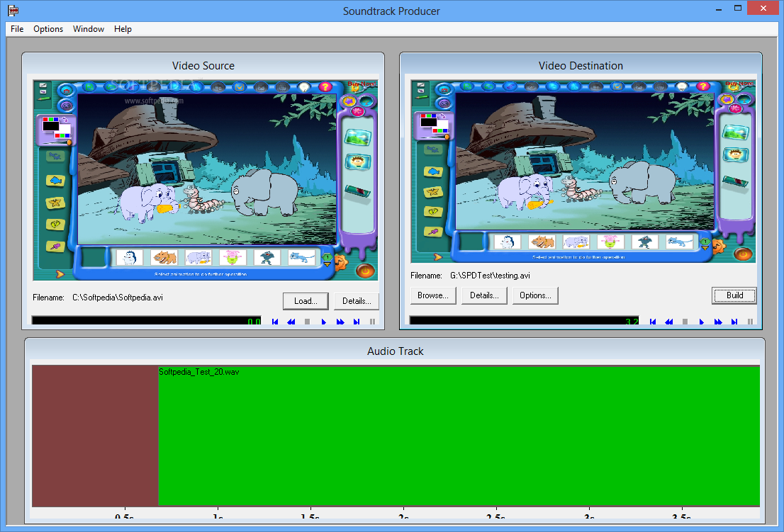
Task: Rewind the destination video
Action: click(669, 322)
